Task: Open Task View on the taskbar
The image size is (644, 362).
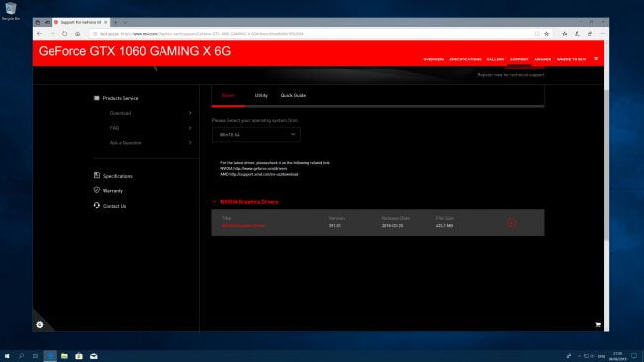Action: pyautogui.click(x=36, y=356)
